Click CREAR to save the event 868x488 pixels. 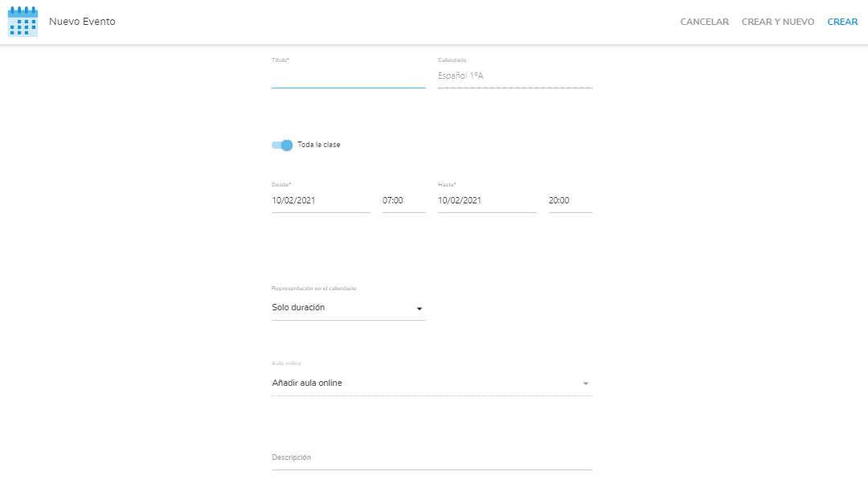(842, 22)
